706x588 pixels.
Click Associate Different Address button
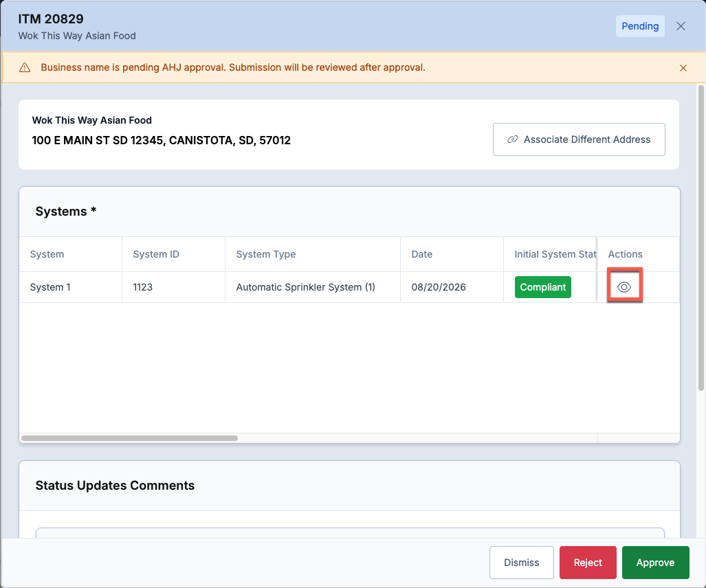coord(579,139)
